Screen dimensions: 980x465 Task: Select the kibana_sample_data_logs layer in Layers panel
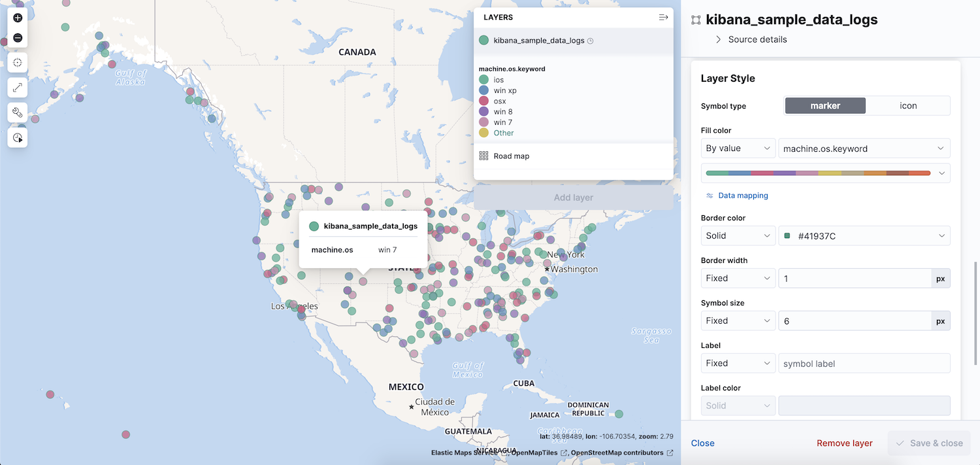[540, 40]
